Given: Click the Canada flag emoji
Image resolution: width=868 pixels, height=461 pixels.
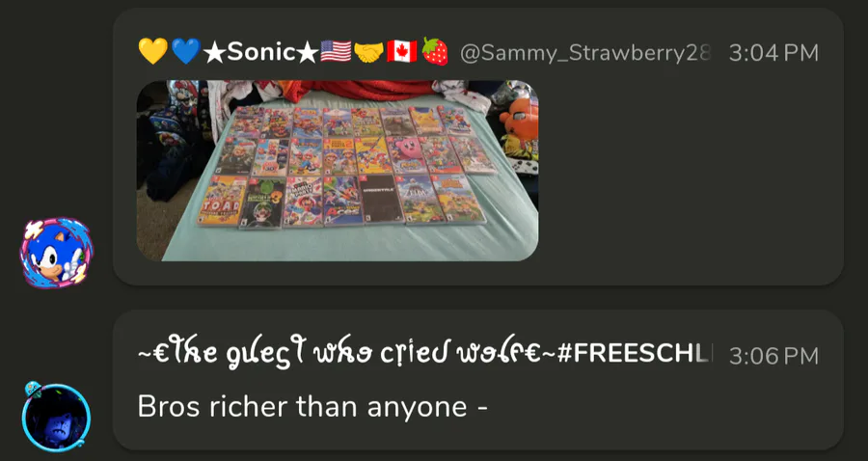Looking at the screenshot, I should [402, 51].
